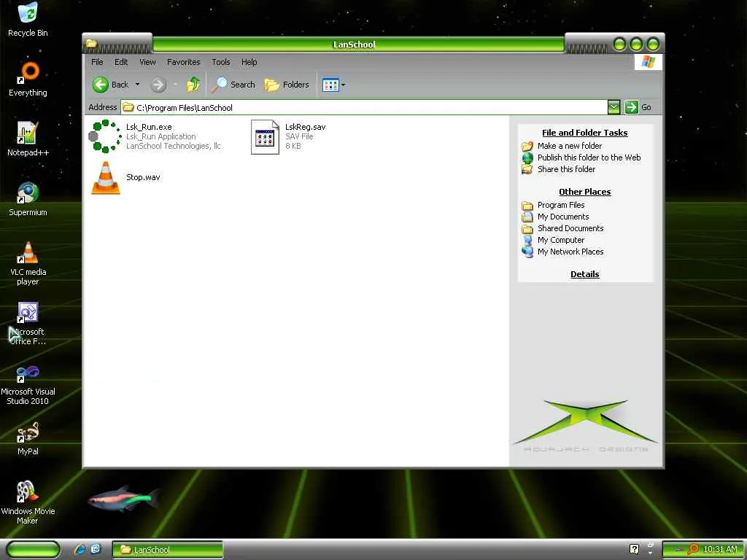Go up one folder level
This screenshot has width=747, height=560.
pos(193,85)
